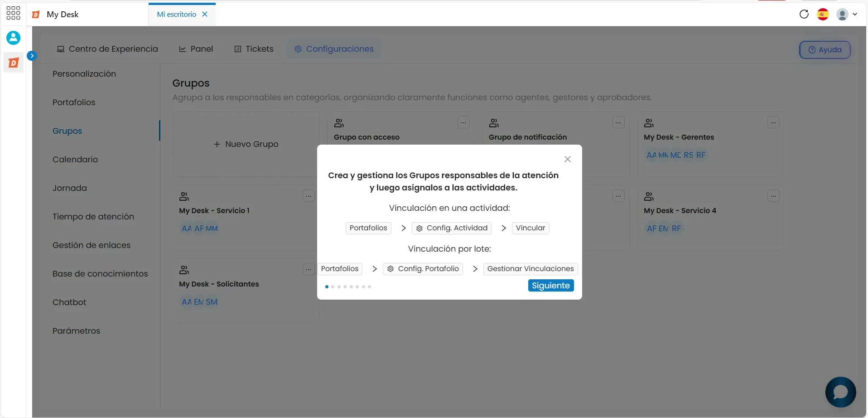
Task: Open the apps grid launcher icon
Action: [x=13, y=13]
